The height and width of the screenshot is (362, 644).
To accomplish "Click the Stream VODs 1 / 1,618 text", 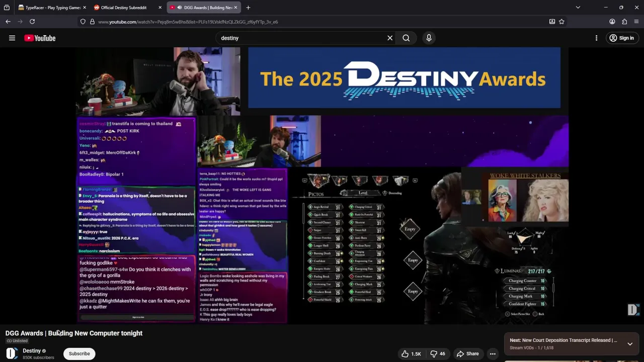I will 532,348.
